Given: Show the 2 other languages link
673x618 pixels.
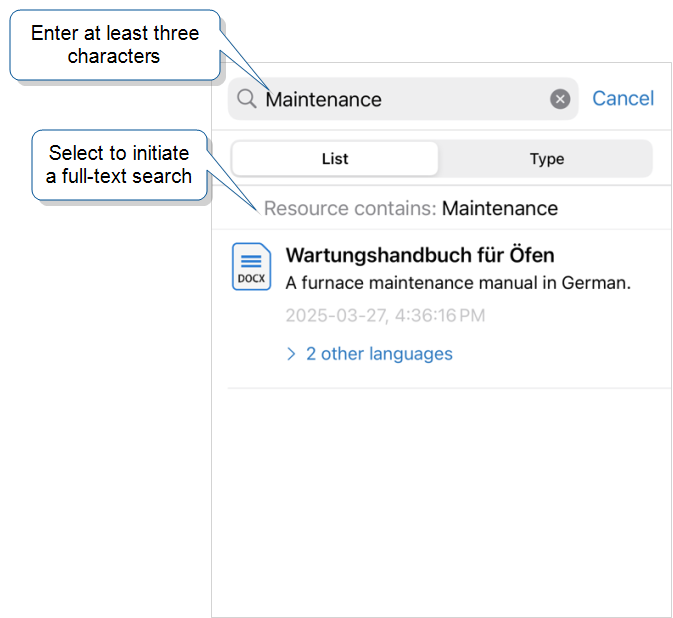Looking at the screenshot, I should 379,354.
